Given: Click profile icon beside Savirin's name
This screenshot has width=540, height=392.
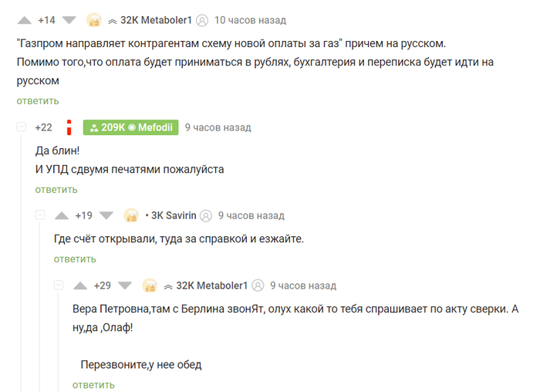Looking at the screenshot, I should click(206, 216).
